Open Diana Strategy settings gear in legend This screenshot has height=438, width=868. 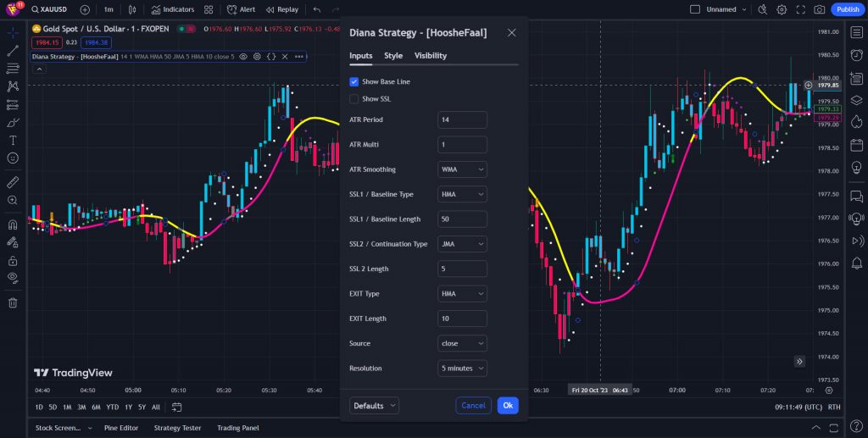pos(257,57)
